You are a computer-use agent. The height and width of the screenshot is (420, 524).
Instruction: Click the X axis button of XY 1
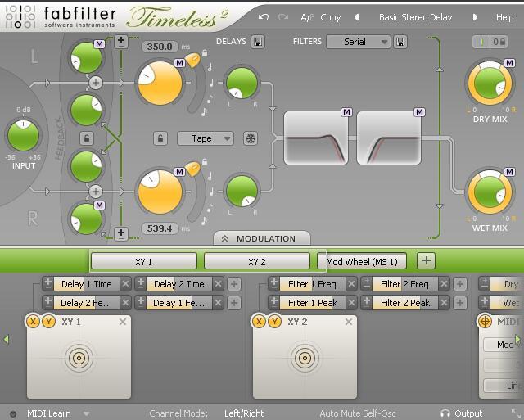(x=33, y=322)
